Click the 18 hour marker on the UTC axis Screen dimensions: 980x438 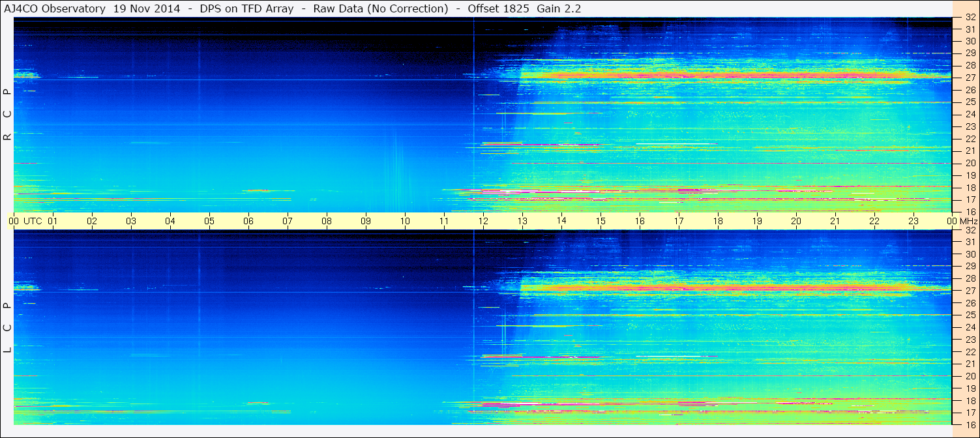(x=718, y=221)
